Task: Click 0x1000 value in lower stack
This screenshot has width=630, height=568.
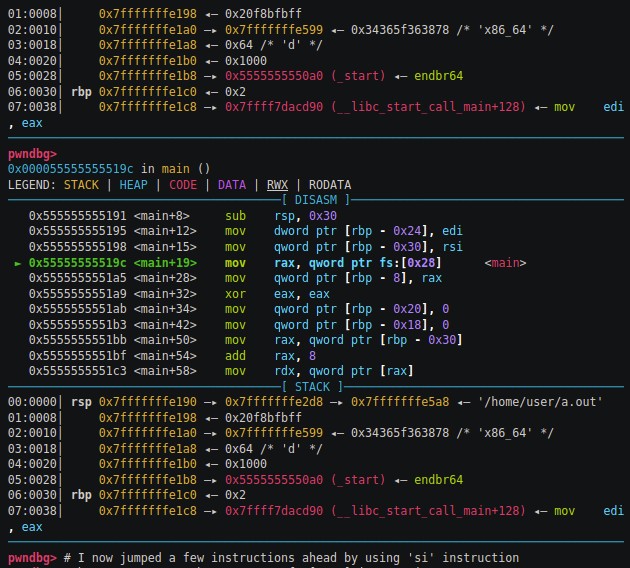Action: pyautogui.click(x=246, y=464)
